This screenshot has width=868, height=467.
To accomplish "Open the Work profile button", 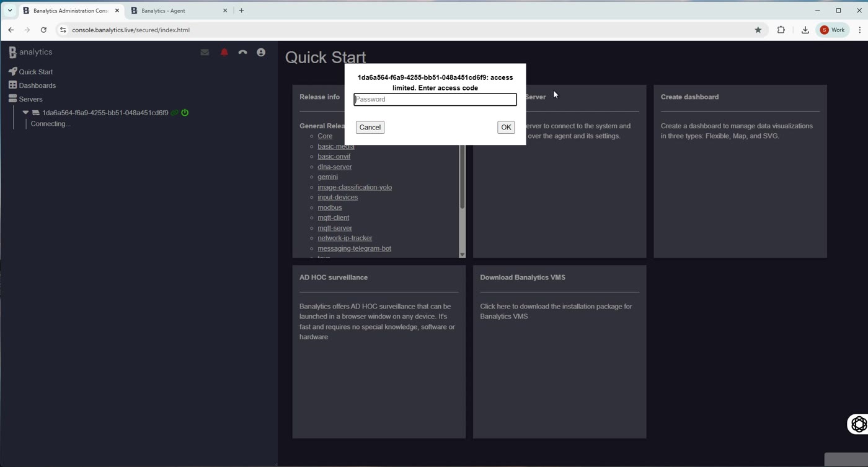I will coord(833,30).
